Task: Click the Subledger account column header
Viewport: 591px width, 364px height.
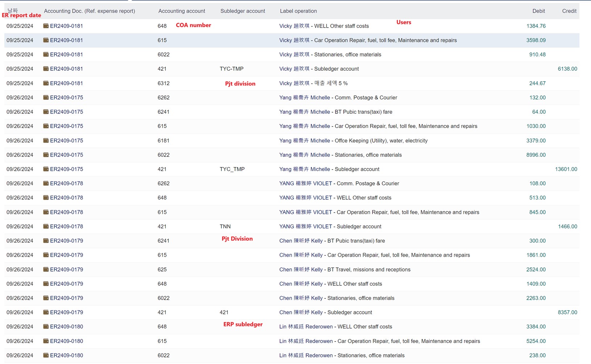Action: (242, 11)
